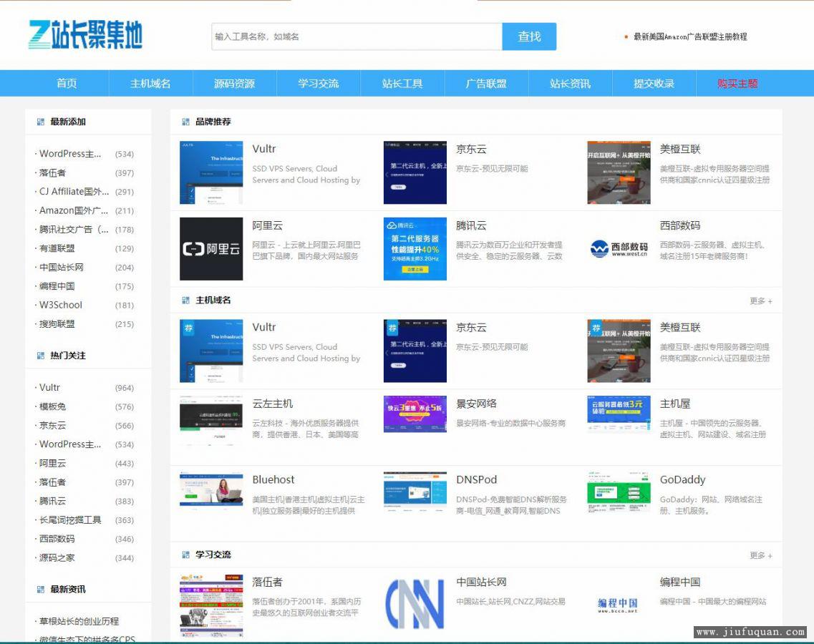This screenshot has height=644, width=814.
Task: Open Vultr thumbnail in 品牌推荐 section
Action: [x=211, y=172]
